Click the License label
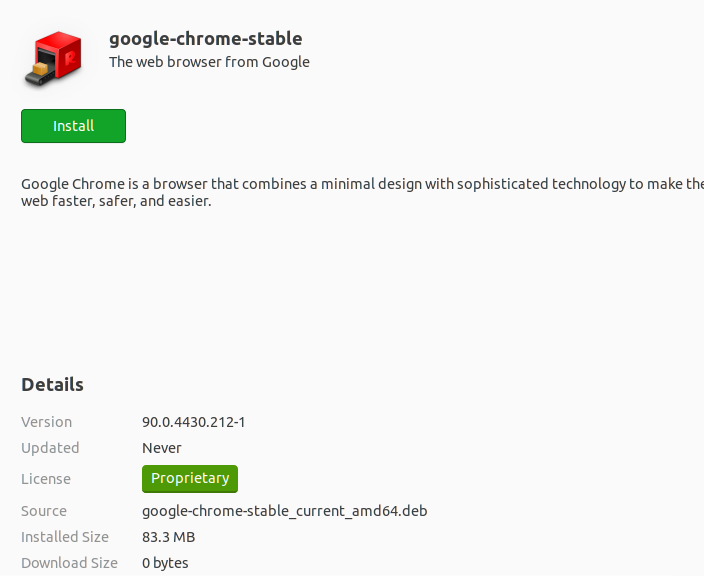The width and height of the screenshot is (704, 576). [46, 479]
